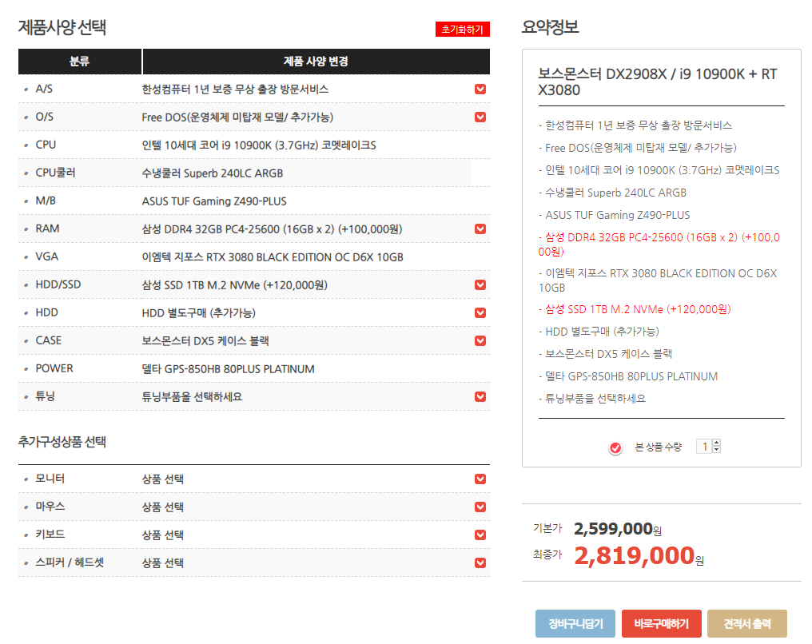812x644 pixels.
Task: Click the 추가구성상품 선택 heading
Action: point(62,442)
